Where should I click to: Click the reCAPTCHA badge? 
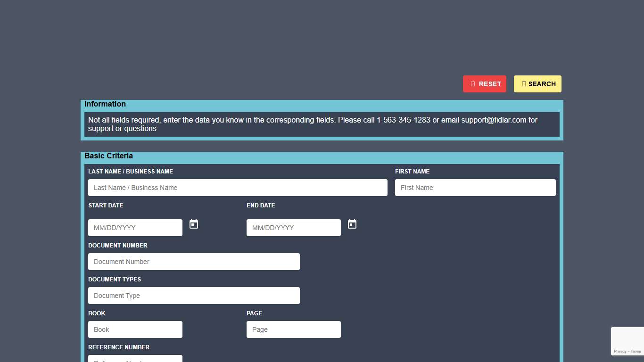point(627,337)
